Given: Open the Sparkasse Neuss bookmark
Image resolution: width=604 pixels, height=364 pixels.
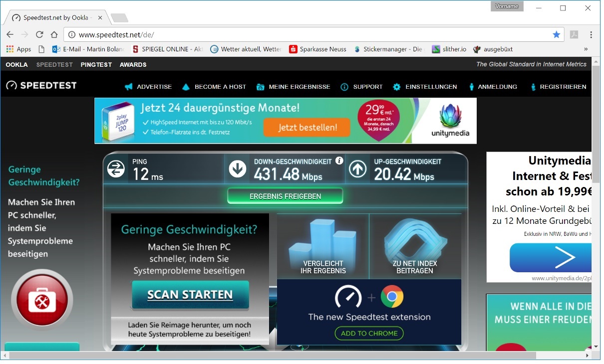Looking at the screenshot, I should coord(318,49).
